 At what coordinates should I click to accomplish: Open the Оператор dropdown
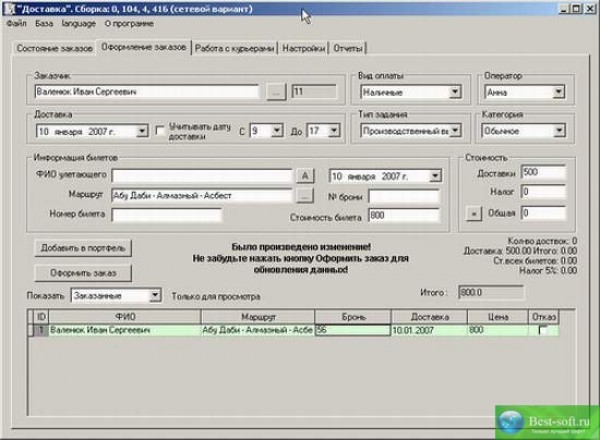click(559, 92)
